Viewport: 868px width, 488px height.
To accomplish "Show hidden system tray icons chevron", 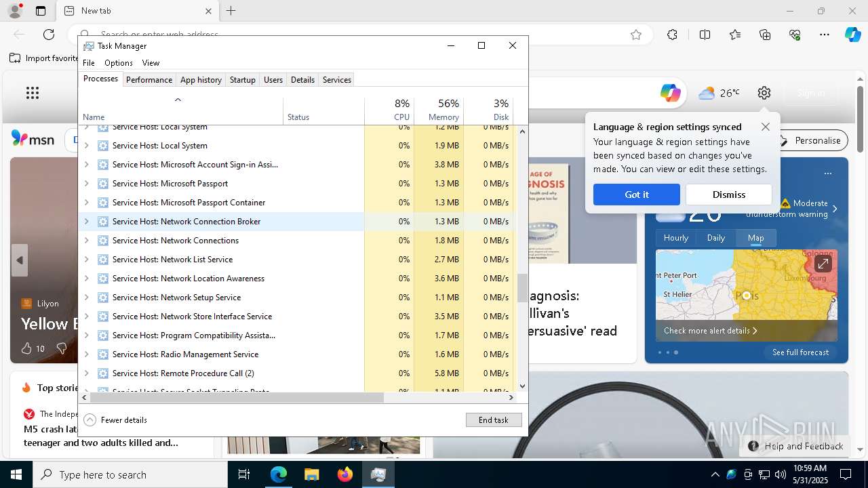I will pyautogui.click(x=715, y=474).
